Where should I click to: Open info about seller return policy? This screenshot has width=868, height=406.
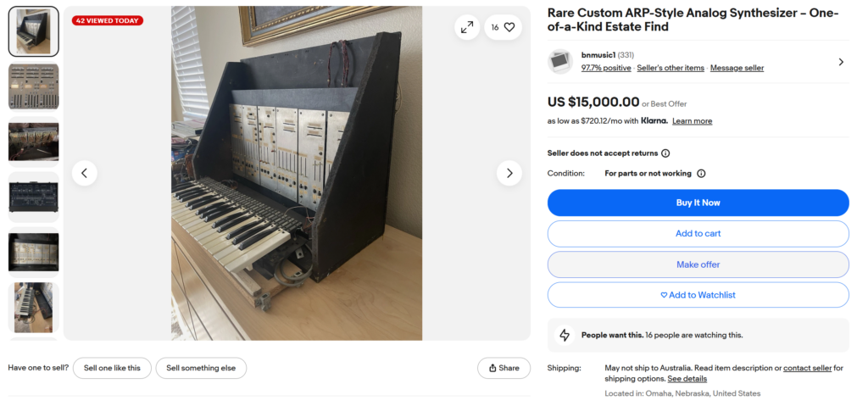[665, 153]
